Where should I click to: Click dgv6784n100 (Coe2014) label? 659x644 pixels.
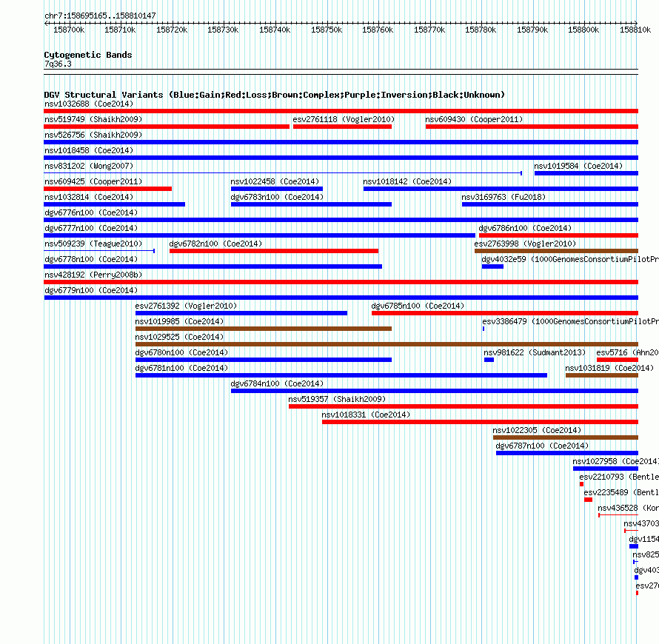[x=277, y=383]
